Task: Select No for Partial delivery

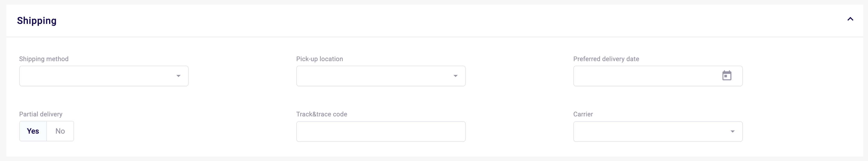Action: coord(60,131)
